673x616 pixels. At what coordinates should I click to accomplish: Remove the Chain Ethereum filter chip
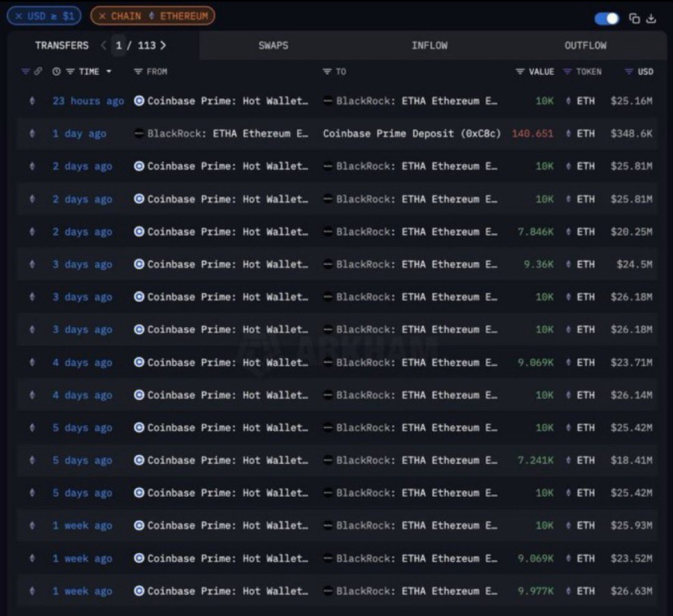[102, 17]
